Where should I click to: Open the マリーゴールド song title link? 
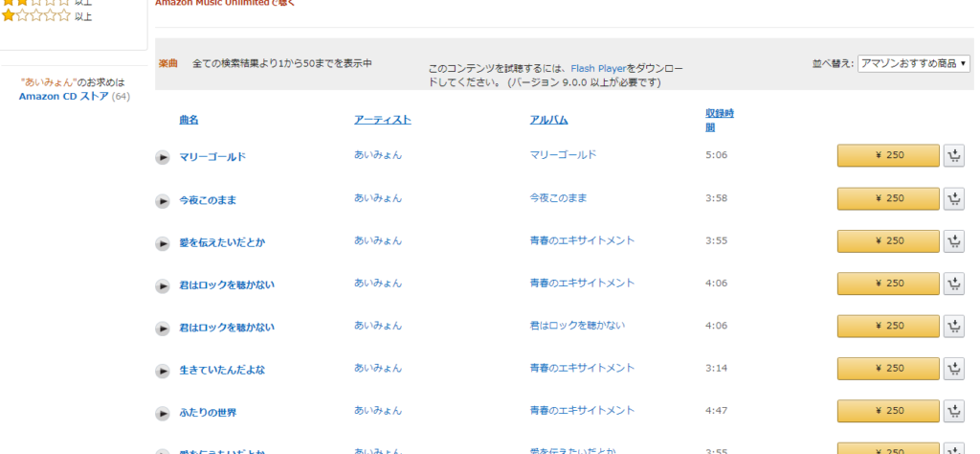click(x=212, y=157)
